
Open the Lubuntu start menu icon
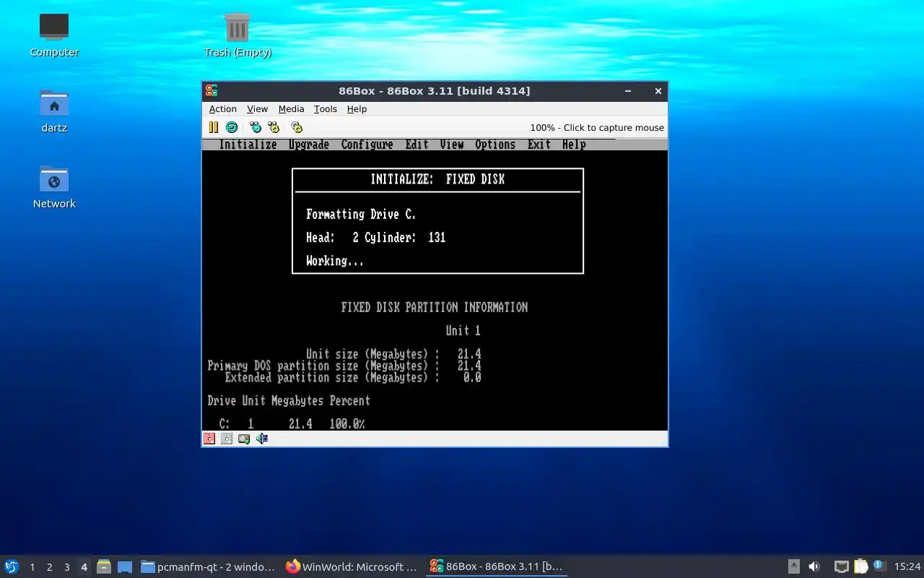pos(12,566)
